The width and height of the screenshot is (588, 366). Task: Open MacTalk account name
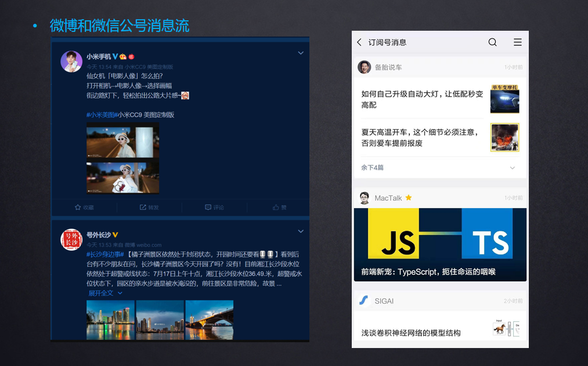pyautogui.click(x=388, y=198)
